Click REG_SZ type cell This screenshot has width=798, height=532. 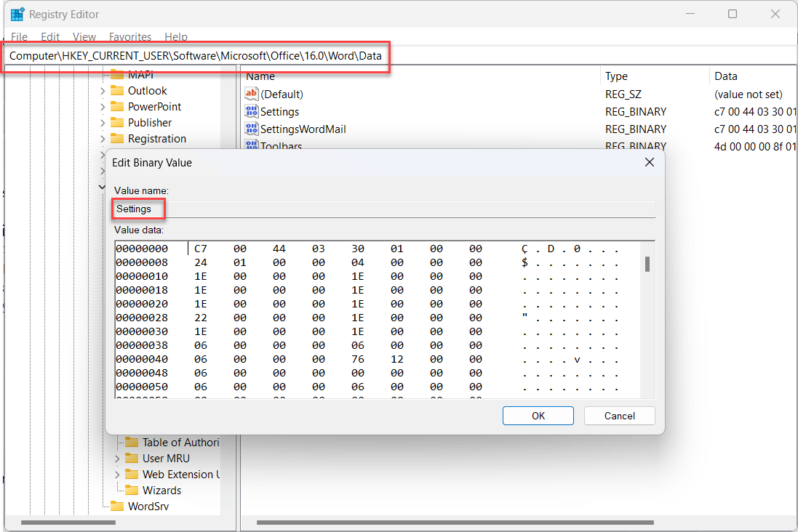click(623, 94)
